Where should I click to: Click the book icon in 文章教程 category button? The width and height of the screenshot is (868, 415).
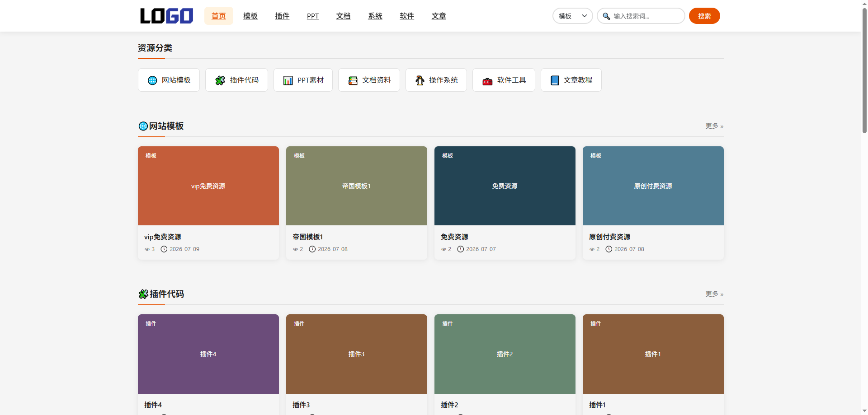pos(555,80)
